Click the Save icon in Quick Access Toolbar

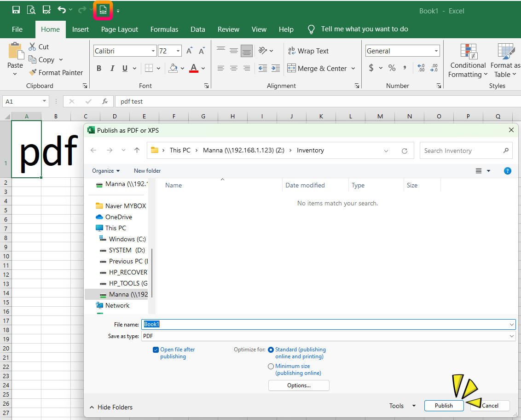[16, 10]
